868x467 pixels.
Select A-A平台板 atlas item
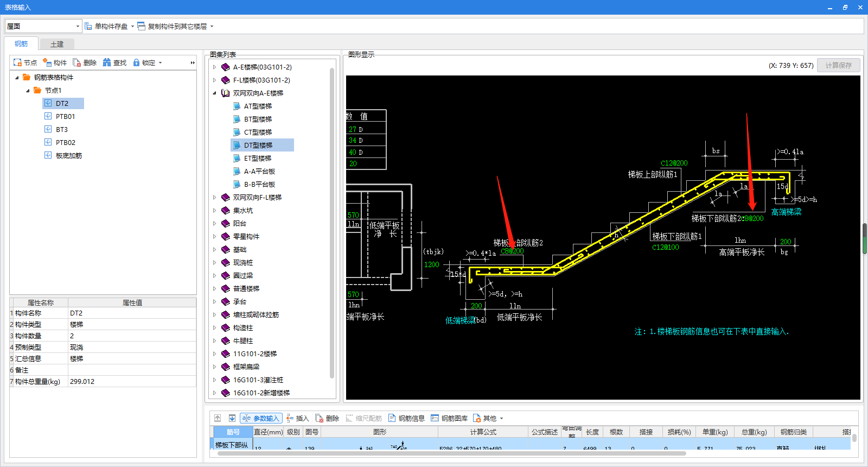[x=259, y=172]
